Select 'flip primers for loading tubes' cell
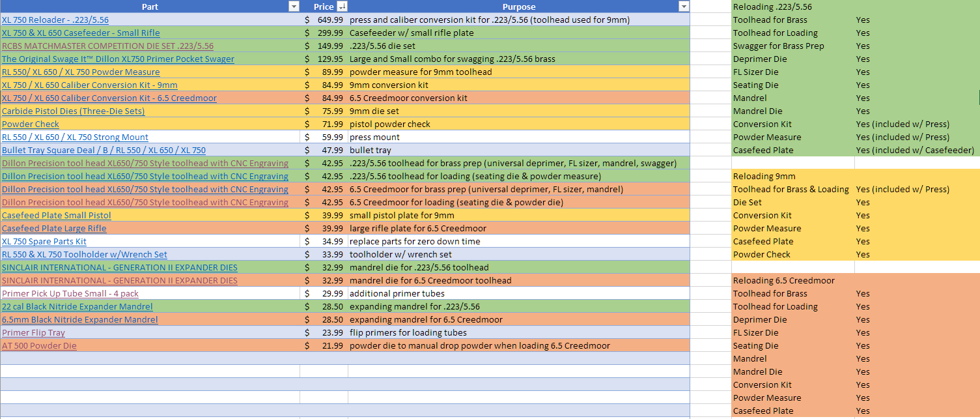Screen dimensions: 980x419 pyautogui.click(x=519, y=332)
